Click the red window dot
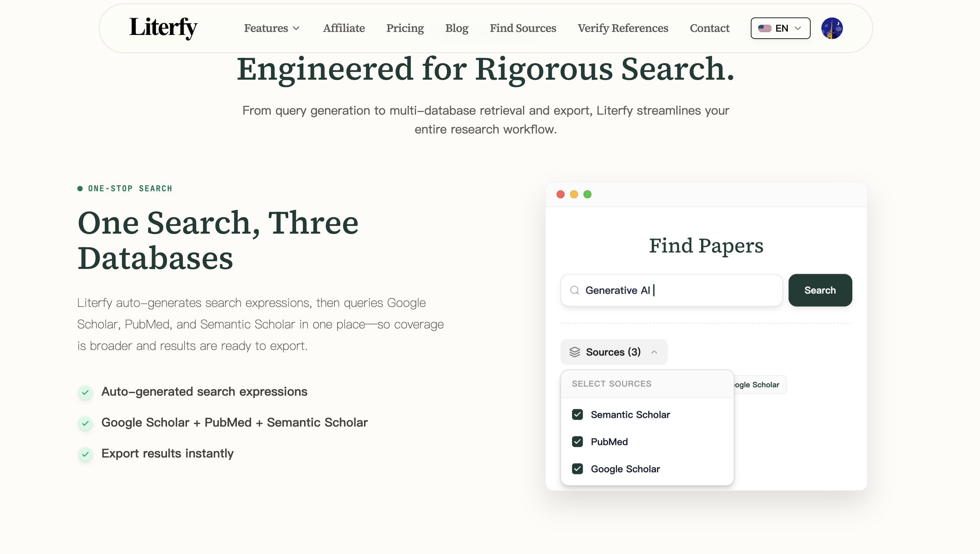 (x=560, y=194)
